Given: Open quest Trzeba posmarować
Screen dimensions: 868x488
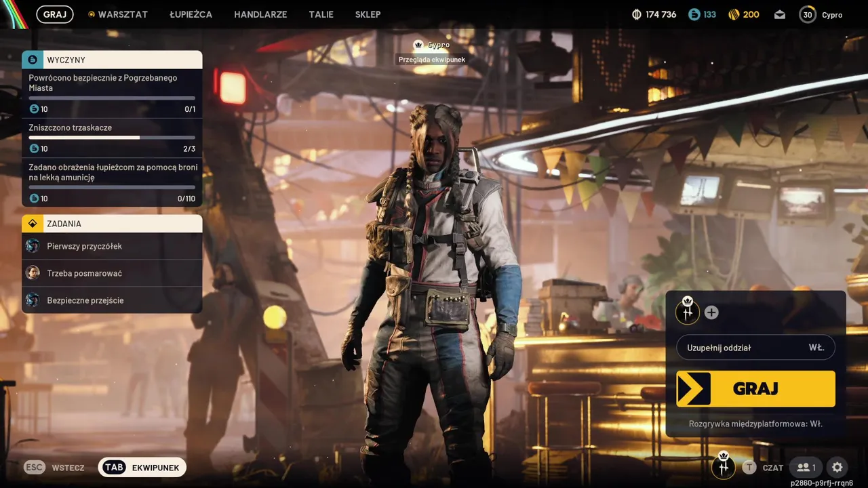Looking at the screenshot, I should [112, 273].
